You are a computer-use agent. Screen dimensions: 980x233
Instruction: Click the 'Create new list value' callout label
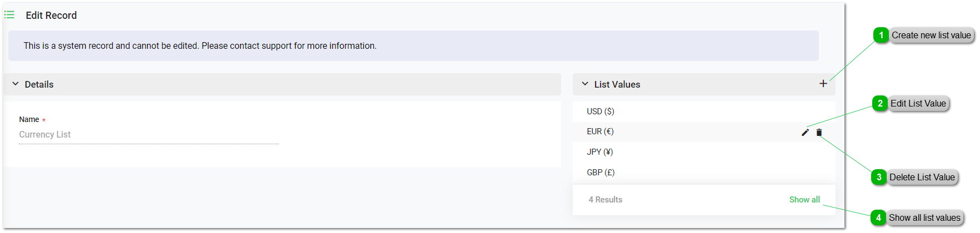pos(931,35)
